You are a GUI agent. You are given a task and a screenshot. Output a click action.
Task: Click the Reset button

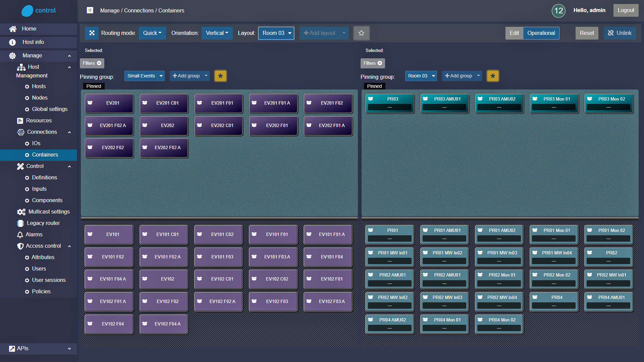(x=587, y=33)
